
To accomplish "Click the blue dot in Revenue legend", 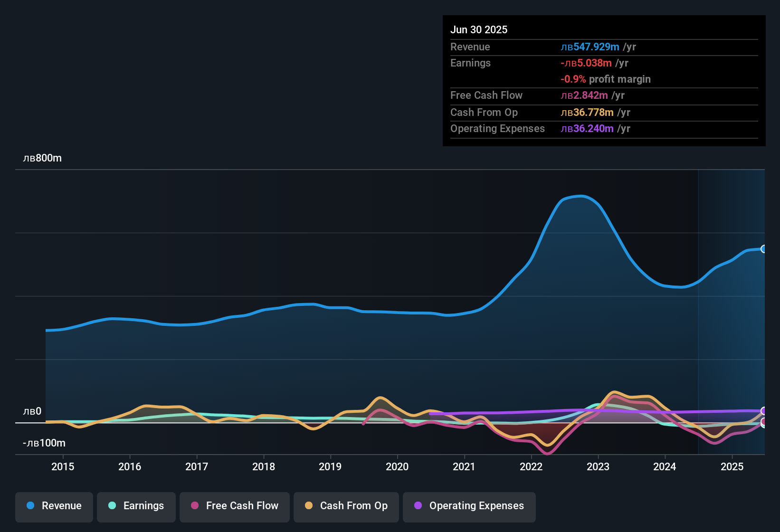I will (x=30, y=505).
